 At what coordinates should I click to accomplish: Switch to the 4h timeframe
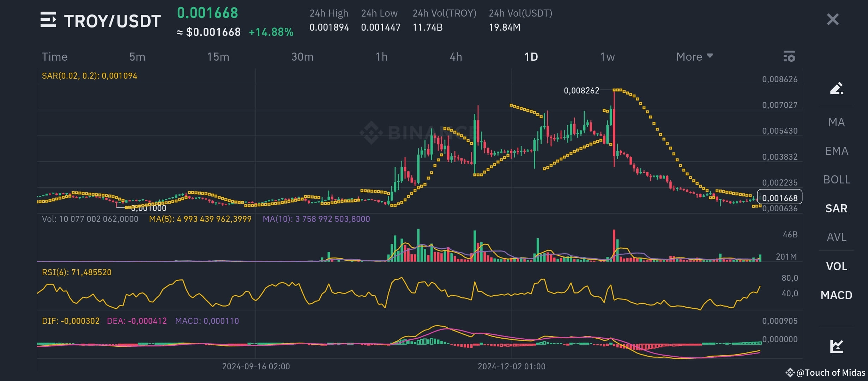(456, 56)
